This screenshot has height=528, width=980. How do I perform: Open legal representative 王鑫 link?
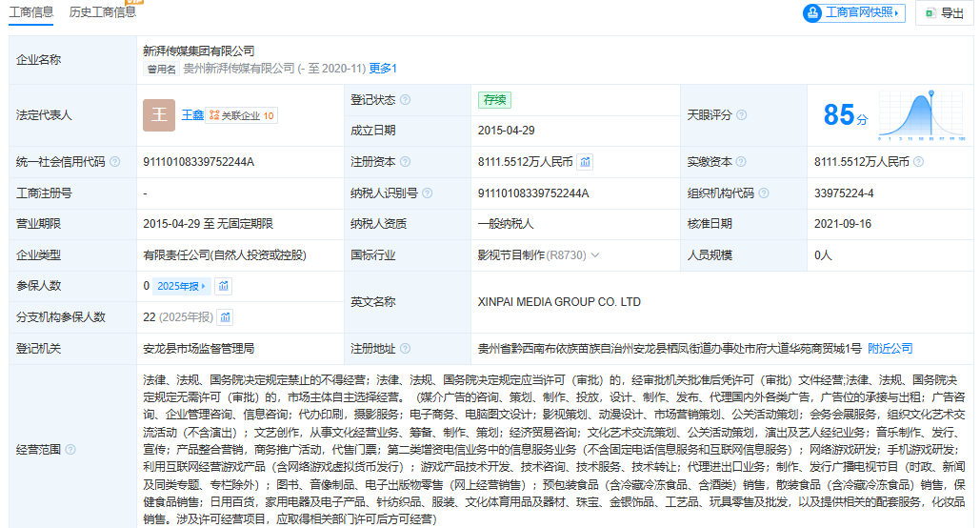click(x=192, y=115)
